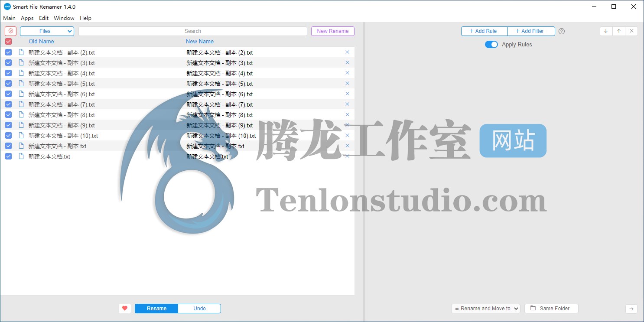This screenshot has width=644, height=322.
Task: Minimize the Smart File Renamer window
Action: (594, 7)
